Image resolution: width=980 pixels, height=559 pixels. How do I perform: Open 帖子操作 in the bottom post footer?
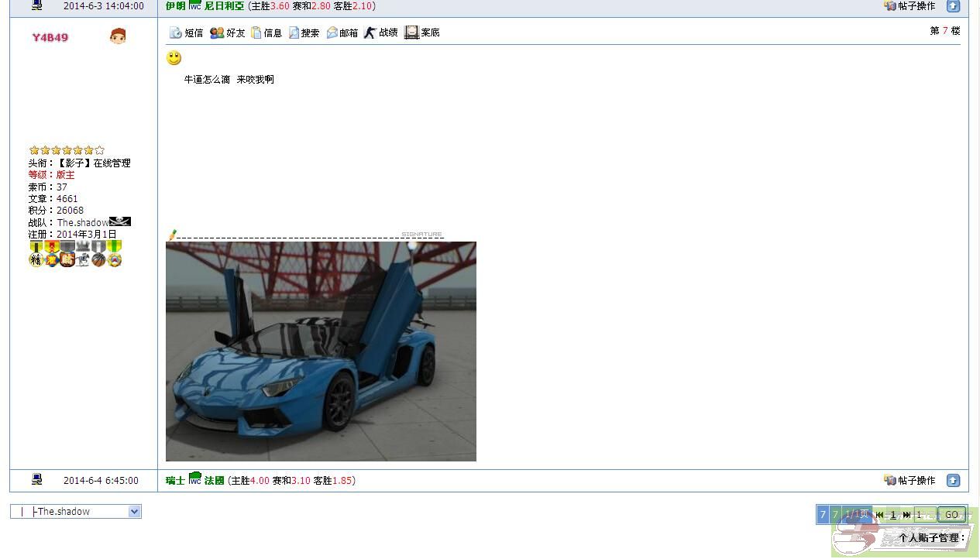tap(910, 480)
